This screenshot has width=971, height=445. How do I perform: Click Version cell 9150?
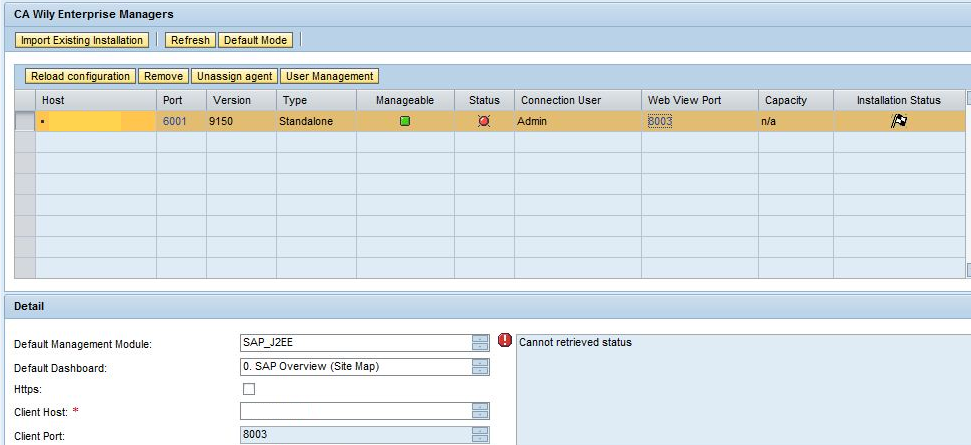pyautogui.click(x=242, y=121)
